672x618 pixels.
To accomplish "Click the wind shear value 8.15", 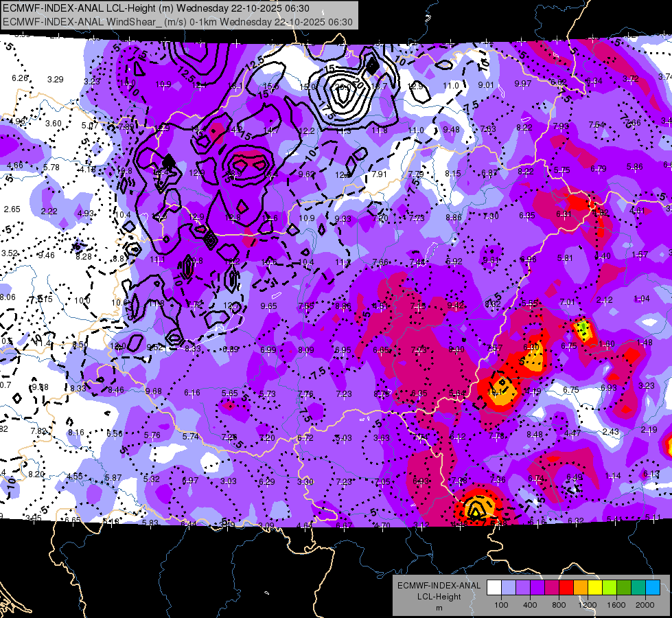I will pyautogui.click(x=453, y=173).
